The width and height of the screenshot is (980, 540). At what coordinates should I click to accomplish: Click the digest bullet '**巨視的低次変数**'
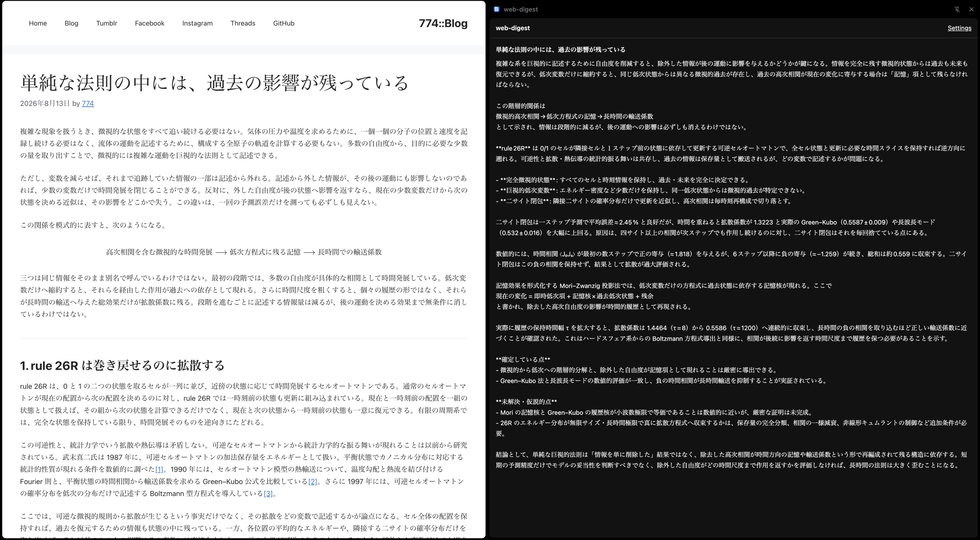[651, 190]
